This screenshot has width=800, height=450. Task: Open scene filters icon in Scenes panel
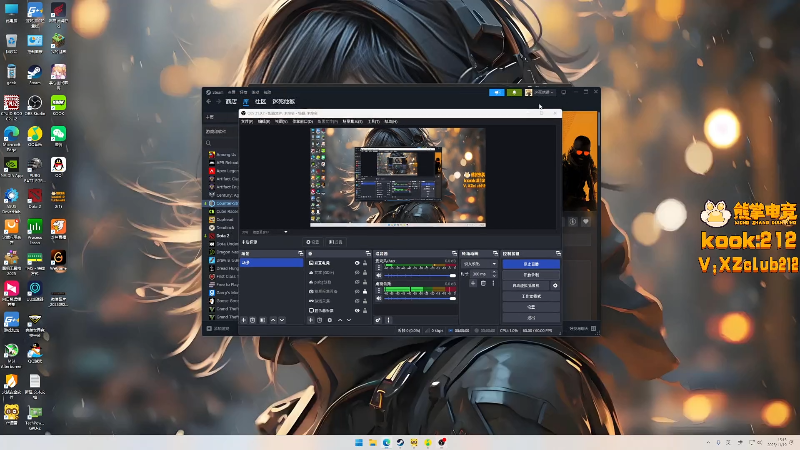[262, 320]
